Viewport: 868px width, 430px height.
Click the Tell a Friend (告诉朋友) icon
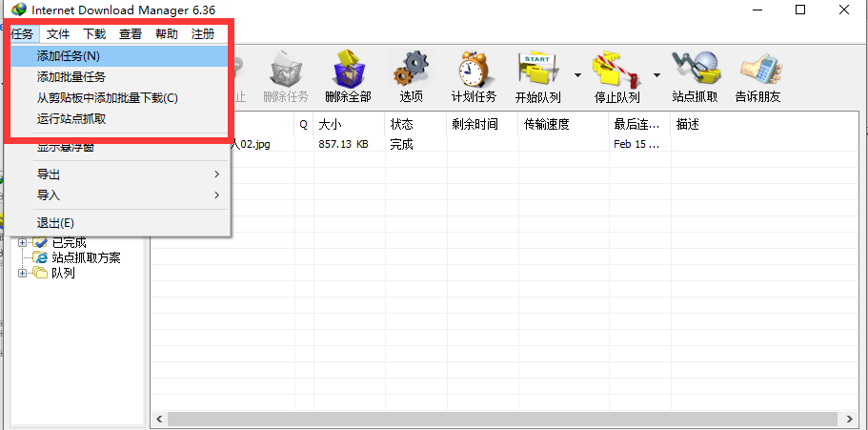click(x=760, y=70)
